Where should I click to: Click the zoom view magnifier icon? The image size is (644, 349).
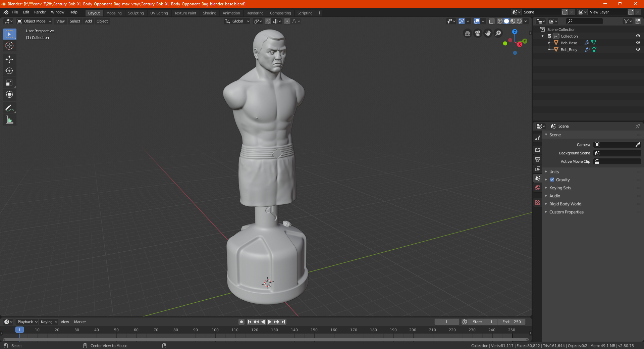(498, 33)
